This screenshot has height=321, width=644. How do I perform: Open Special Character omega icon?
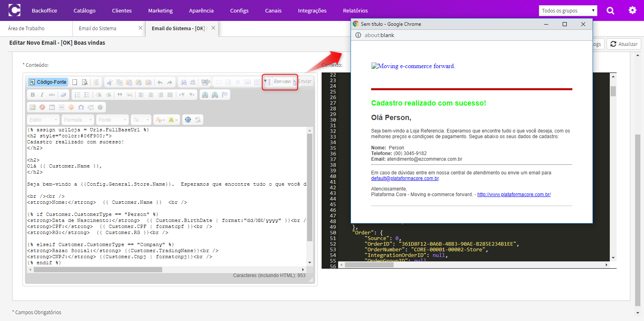[81, 107]
